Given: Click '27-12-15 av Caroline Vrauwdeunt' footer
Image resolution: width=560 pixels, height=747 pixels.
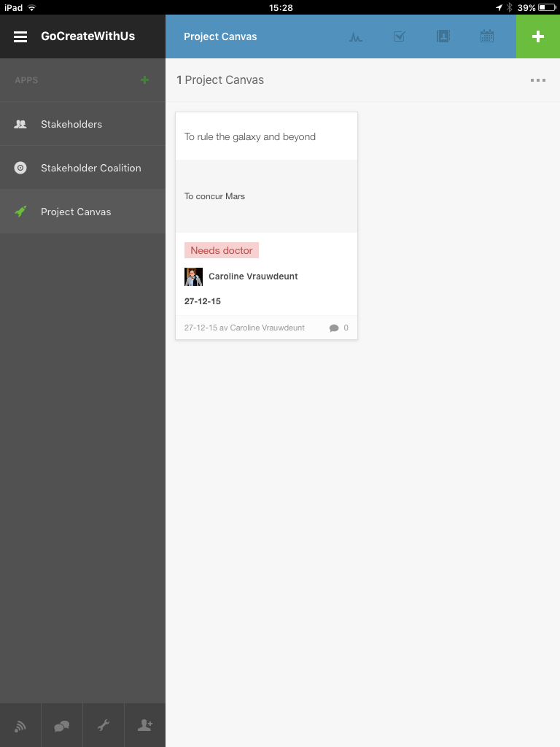Looking at the screenshot, I should (244, 328).
